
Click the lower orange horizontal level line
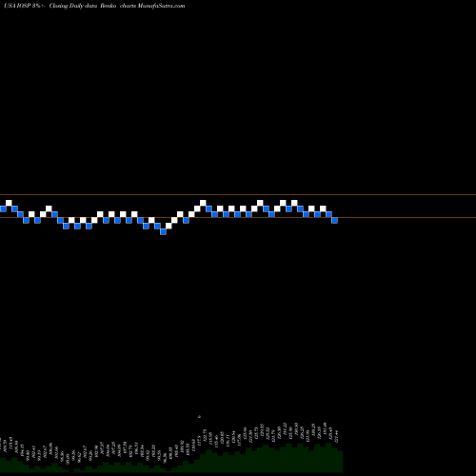(x=238, y=217)
